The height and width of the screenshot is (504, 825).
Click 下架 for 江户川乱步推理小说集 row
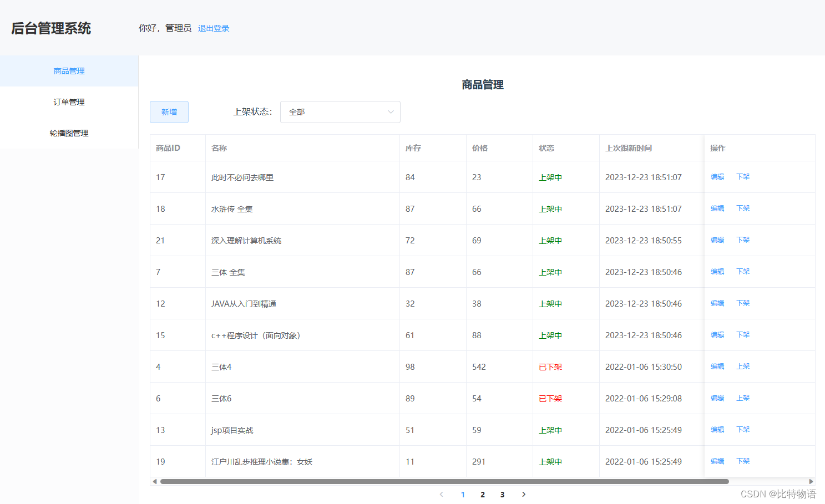743,461
